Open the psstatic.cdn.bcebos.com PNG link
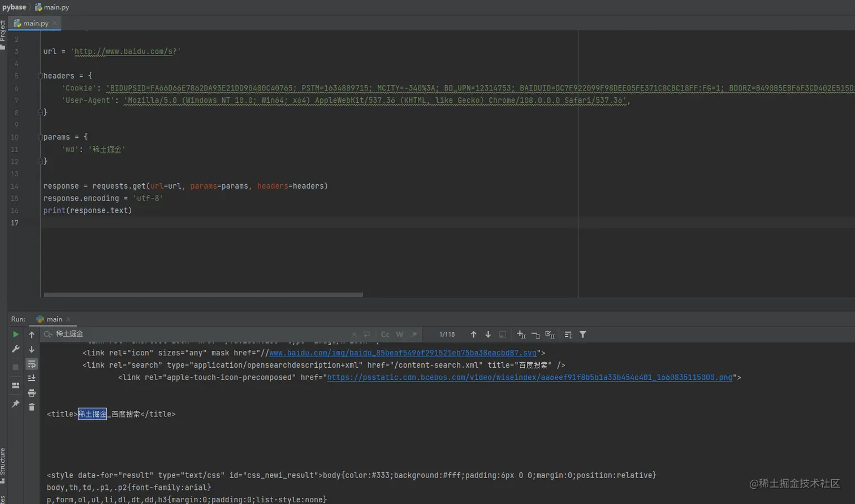855x504 pixels. (x=530, y=377)
